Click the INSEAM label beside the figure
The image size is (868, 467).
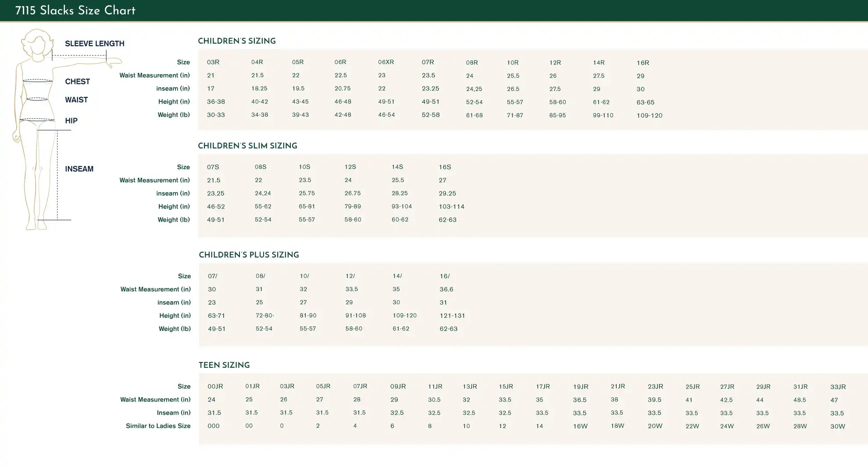click(x=79, y=169)
